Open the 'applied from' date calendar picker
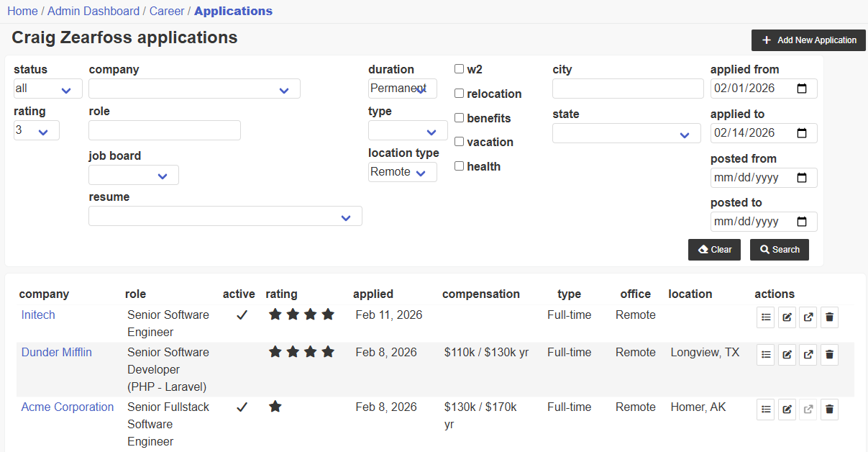The width and height of the screenshot is (868, 452). coord(803,88)
